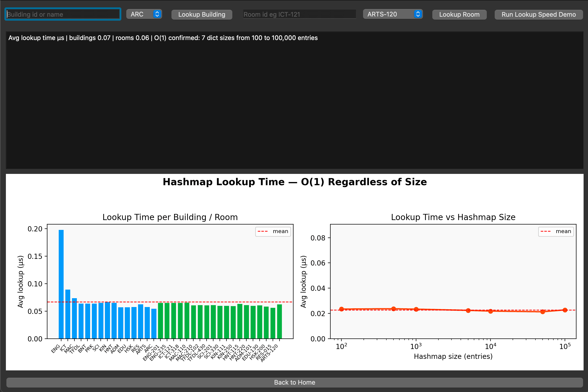This screenshot has height=392, width=588.
Task: Open the ARC building dropdown
Action: click(x=144, y=14)
